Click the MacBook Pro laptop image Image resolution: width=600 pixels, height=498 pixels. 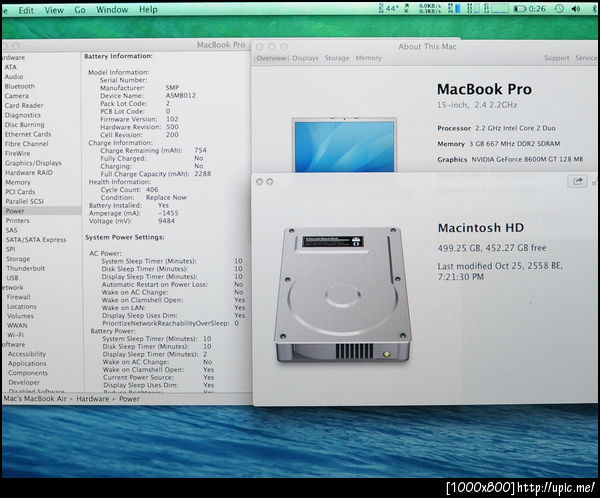point(344,145)
